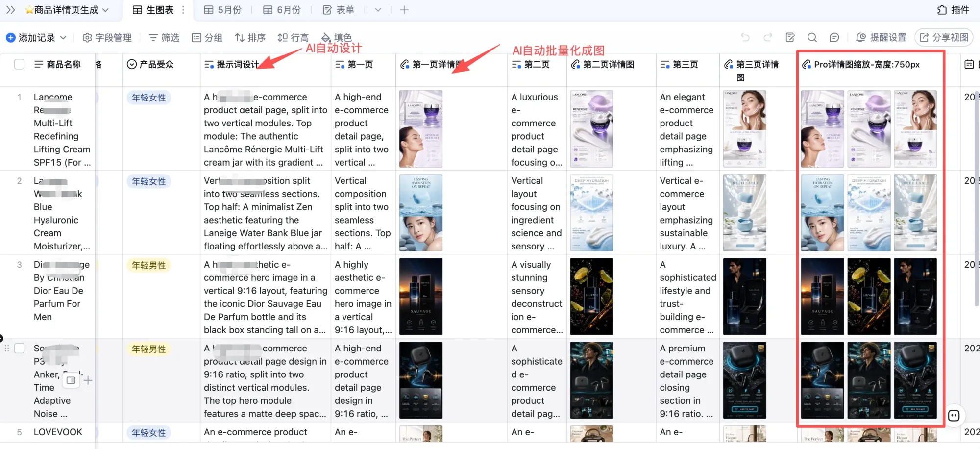Open the 填色 fill color tool

coord(337,38)
